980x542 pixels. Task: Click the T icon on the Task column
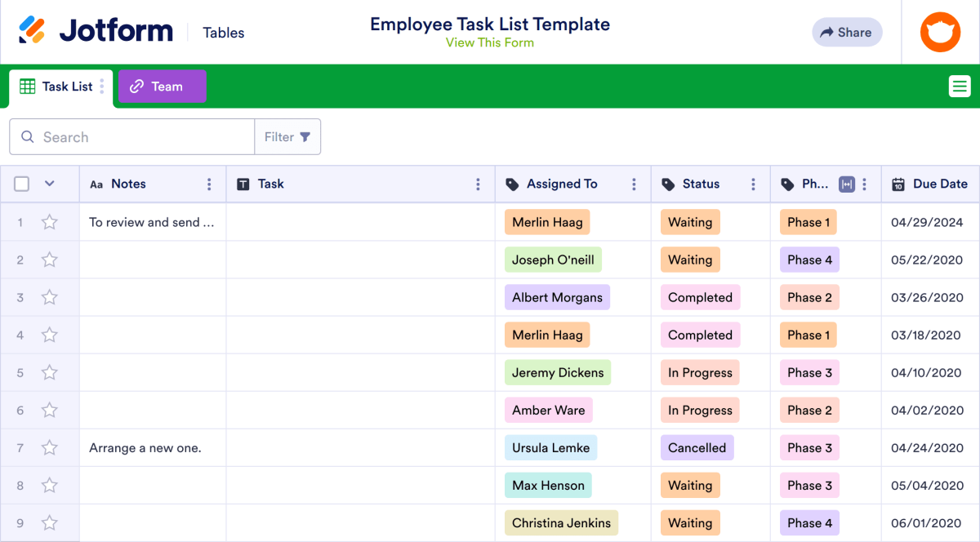243,184
